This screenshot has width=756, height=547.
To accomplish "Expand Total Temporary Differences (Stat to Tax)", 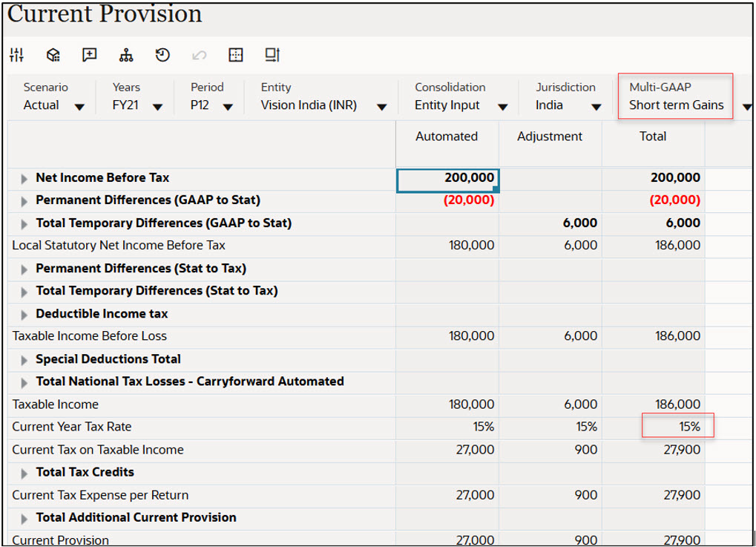I will pyautogui.click(x=24, y=292).
